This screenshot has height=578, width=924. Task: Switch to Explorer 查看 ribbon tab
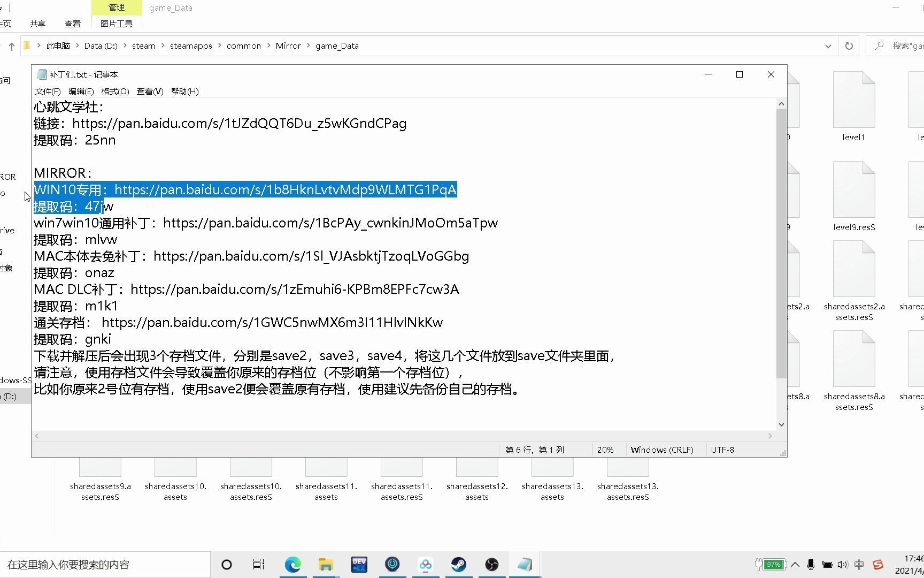click(x=72, y=24)
